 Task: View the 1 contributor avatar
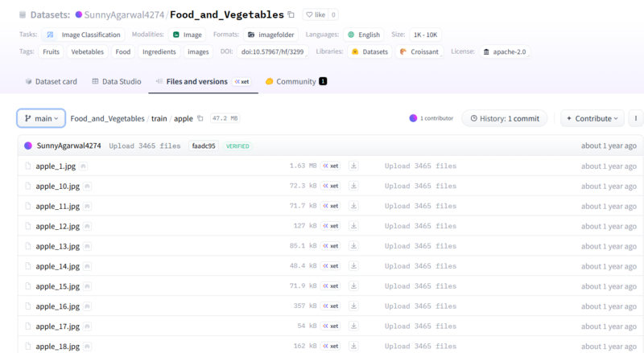[413, 118]
